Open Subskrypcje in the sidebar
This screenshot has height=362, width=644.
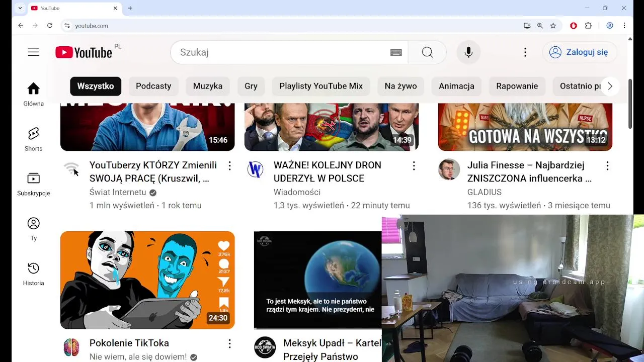tap(34, 184)
